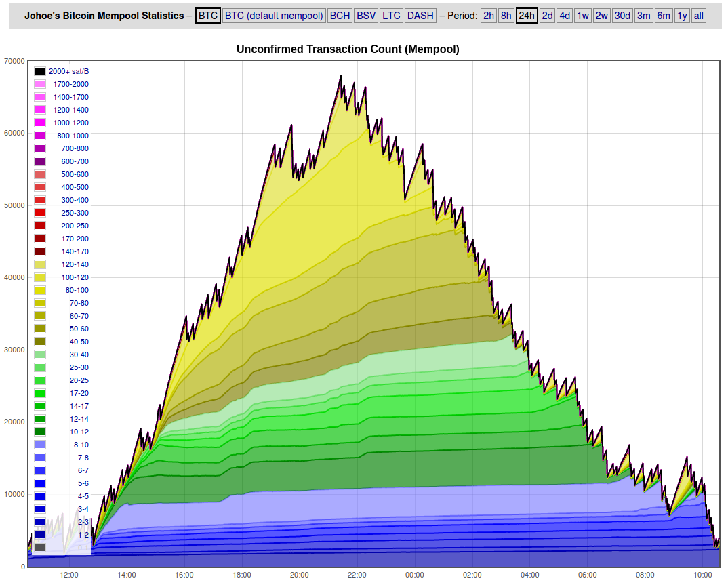Toggle the 2-3 legend label
This screenshot has height=587, width=728.
coord(83,522)
